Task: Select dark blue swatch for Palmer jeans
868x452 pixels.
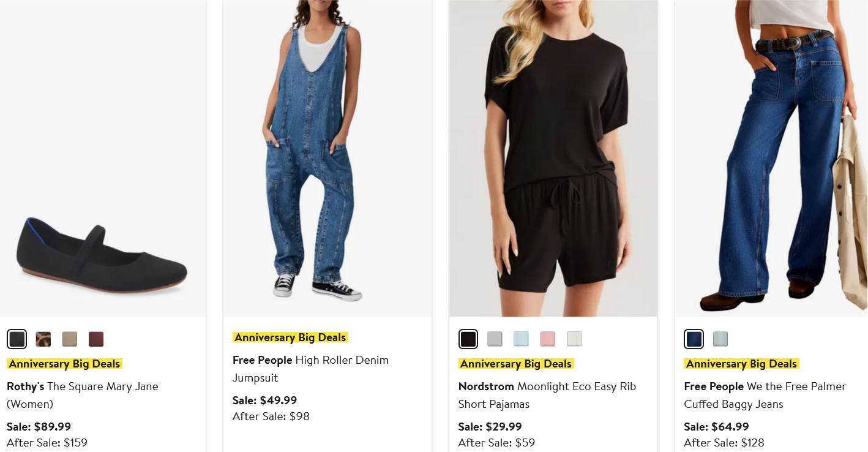Action: coord(694,339)
